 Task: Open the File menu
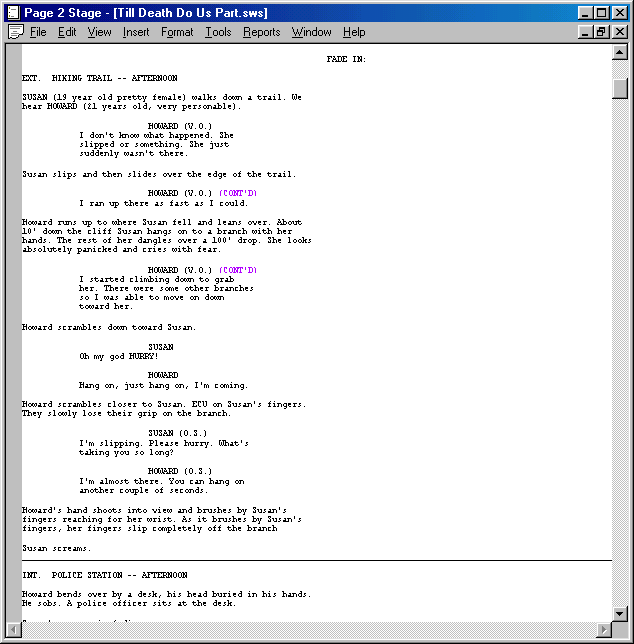pos(38,32)
